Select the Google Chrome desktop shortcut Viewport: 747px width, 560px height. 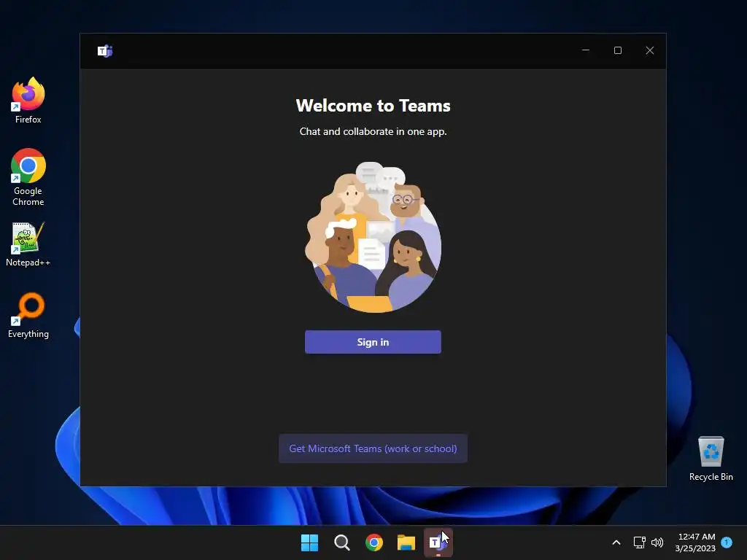click(28, 177)
